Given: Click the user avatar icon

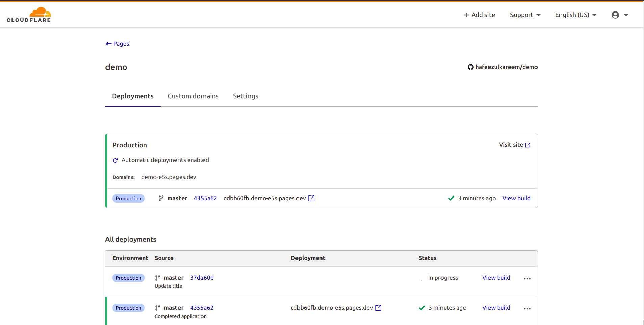Looking at the screenshot, I should click(x=615, y=15).
